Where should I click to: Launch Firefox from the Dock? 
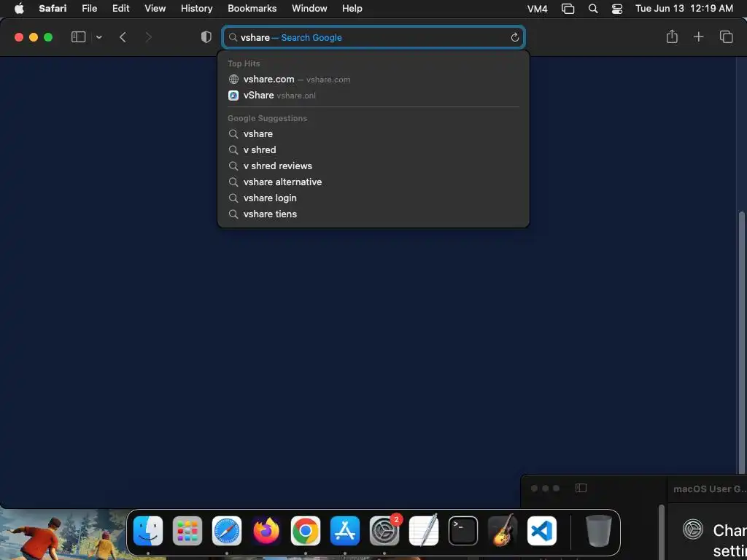pyautogui.click(x=266, y=531)
